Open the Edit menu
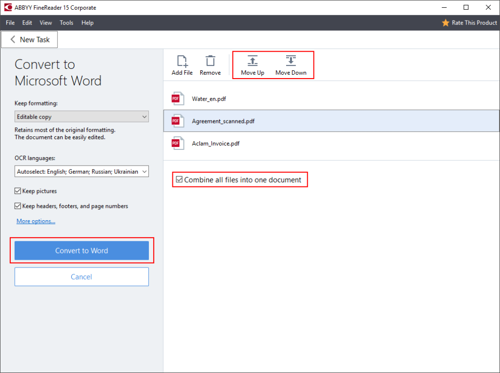The image size is (500, 373). (x=27, y=23)
